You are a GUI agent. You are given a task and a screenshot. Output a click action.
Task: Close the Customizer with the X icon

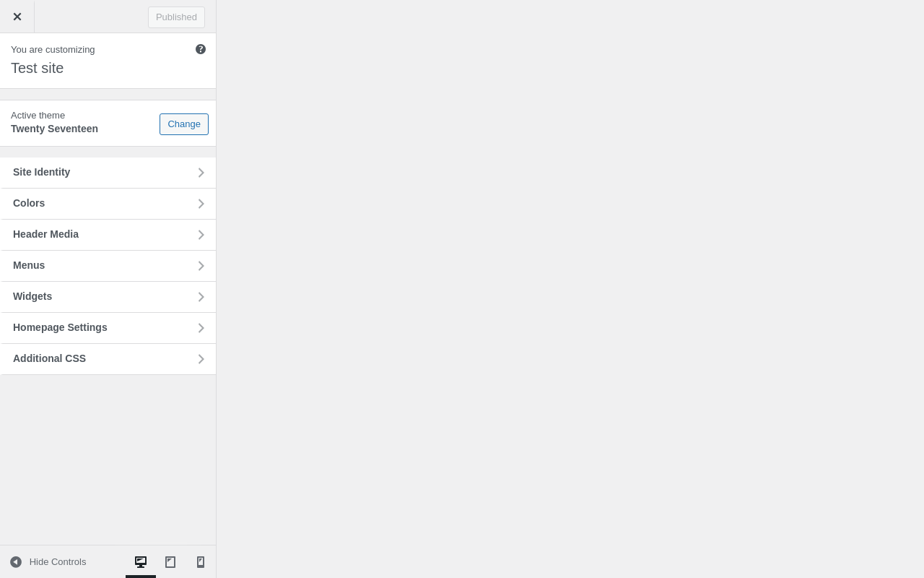[x=17, y=17]
